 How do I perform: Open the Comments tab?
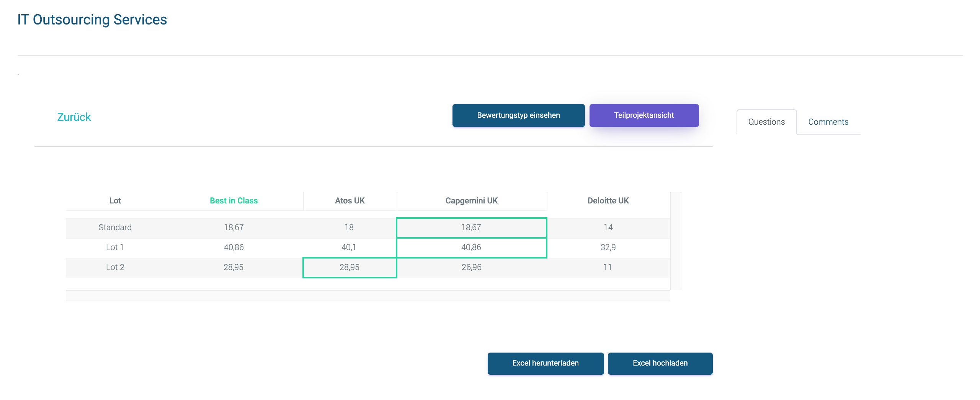pos(828,122)
